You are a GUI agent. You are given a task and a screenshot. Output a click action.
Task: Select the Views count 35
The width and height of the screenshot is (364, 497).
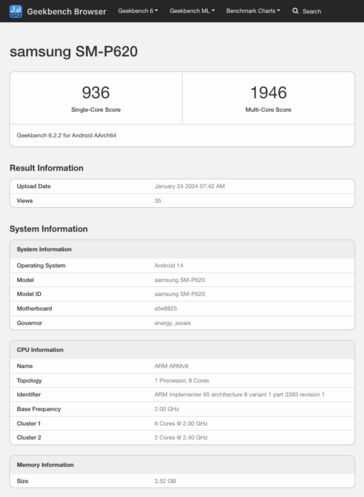click(x=158, y=201)
